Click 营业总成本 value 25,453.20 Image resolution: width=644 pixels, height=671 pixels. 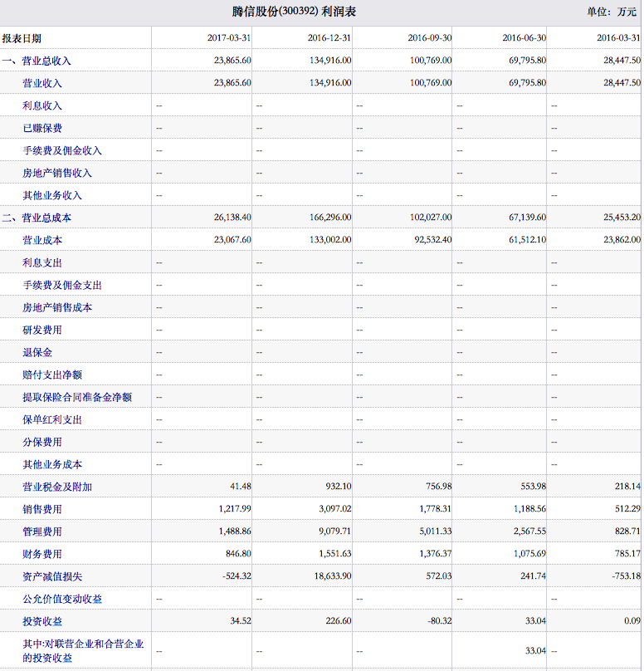pyautogui.click(x=622, y=218)
